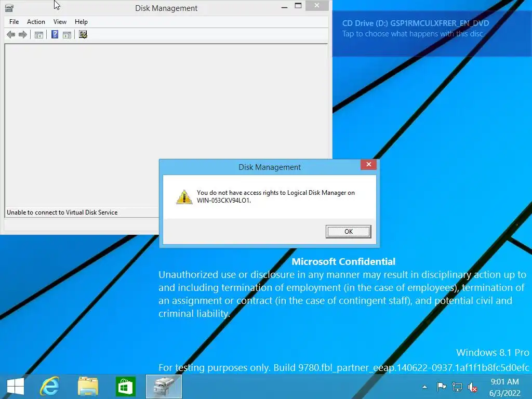Open the Action menu
Viewport: 532px width, 399px height.
point(36,22)
